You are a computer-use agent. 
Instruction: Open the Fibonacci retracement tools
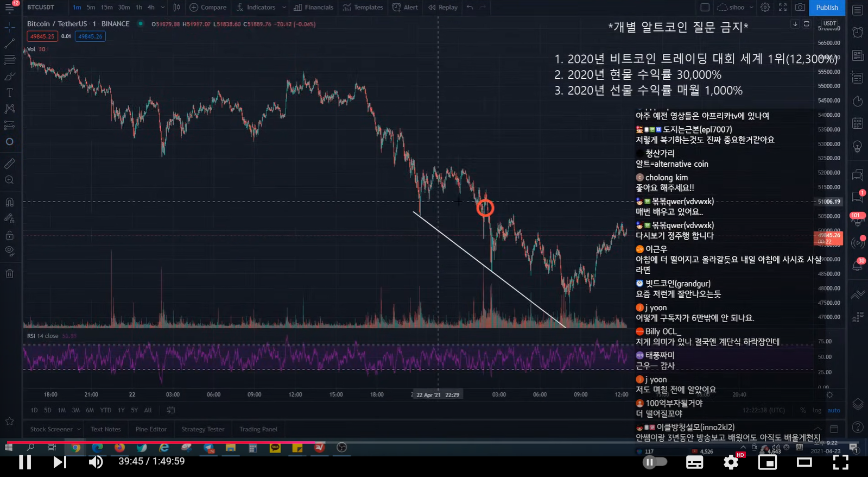10,60
